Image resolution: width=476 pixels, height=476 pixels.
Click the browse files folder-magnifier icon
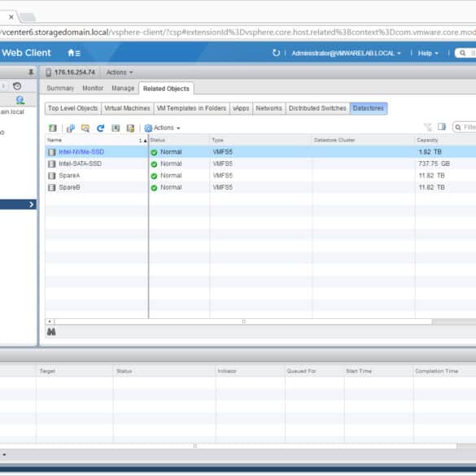tap(85, 128)
